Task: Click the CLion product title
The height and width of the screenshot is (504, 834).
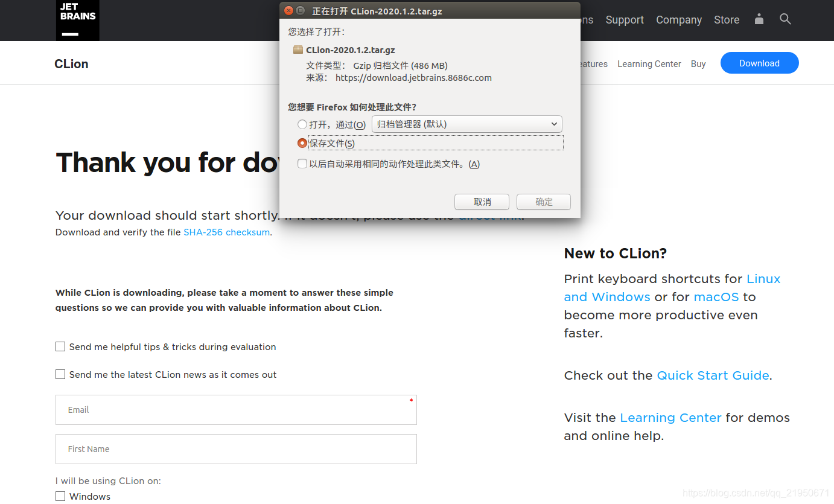Action: (x=71, y=64)
